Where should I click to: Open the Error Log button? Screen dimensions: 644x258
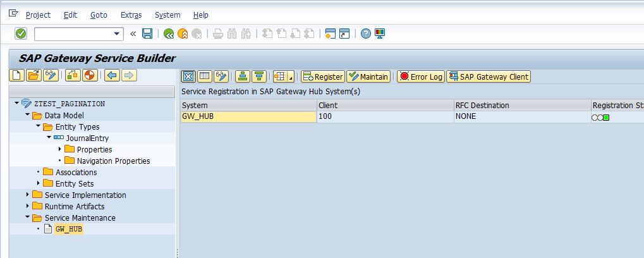tap(421, 77)
